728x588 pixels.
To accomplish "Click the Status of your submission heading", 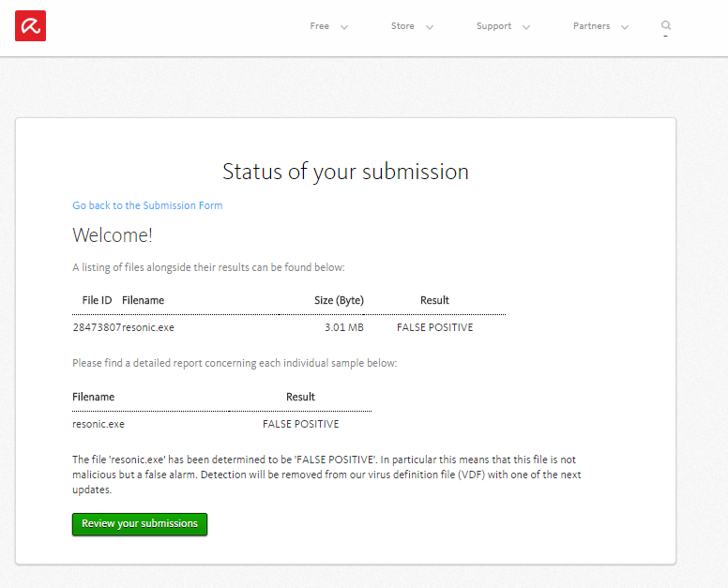I will pyautogui.click(x=345, y=172).
